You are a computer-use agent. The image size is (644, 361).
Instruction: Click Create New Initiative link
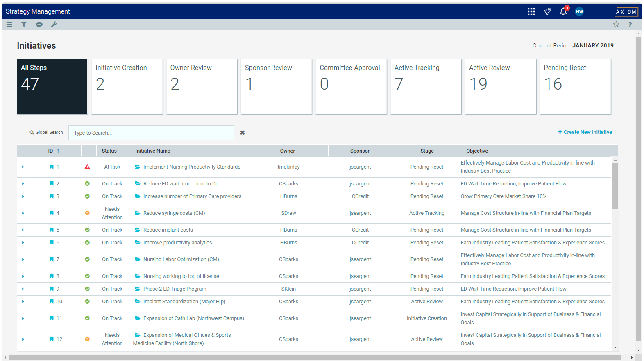point(585,132)
